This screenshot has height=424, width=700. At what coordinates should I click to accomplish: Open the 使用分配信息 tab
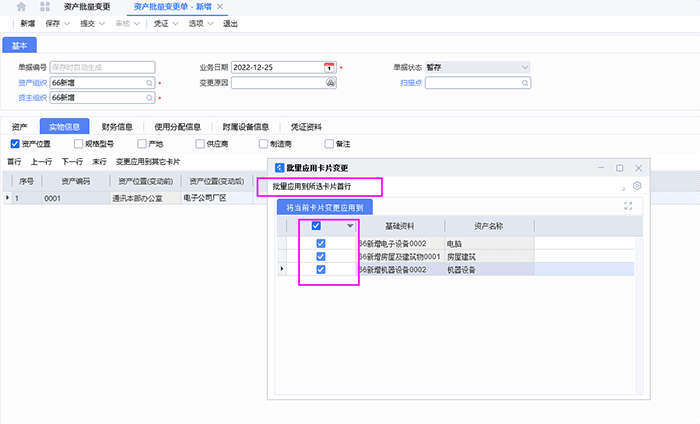(x=177, y=127)
